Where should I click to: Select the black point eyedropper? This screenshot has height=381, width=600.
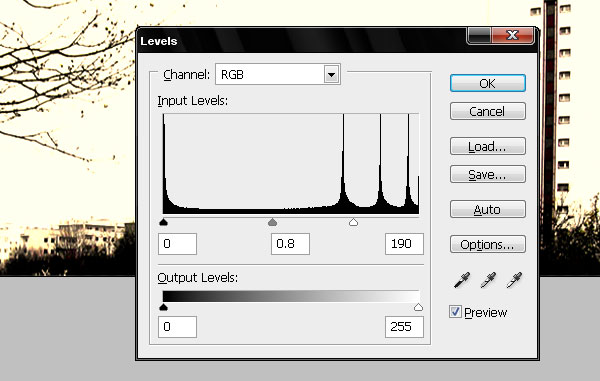tap(462, 280)
